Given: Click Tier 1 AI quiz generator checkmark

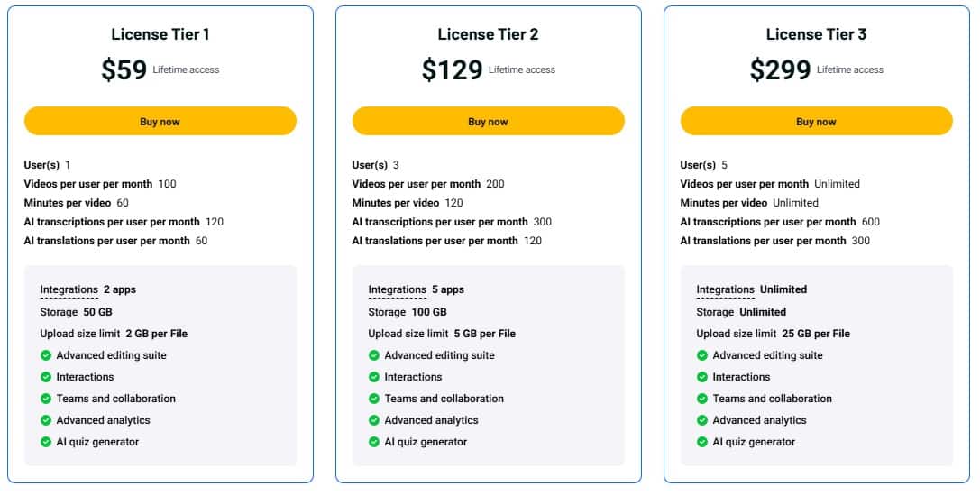Looking at the screenshot, I should [46, 442].
